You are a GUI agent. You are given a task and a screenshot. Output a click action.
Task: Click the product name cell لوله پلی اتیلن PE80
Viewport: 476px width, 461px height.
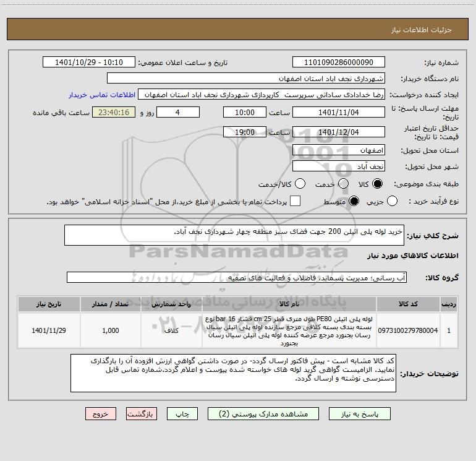pyautogui.click(x=289, y=331)
